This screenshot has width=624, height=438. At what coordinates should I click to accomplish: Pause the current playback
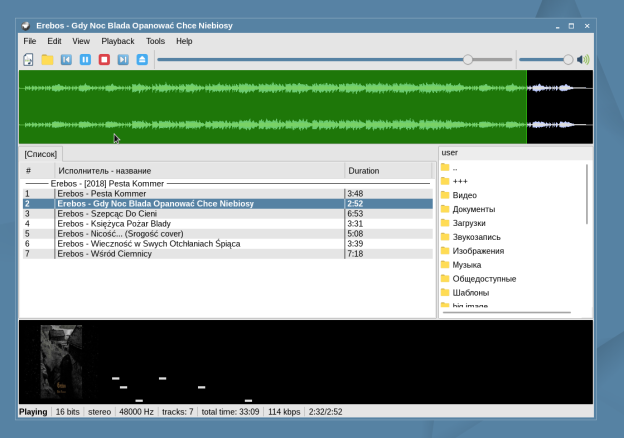85,60
